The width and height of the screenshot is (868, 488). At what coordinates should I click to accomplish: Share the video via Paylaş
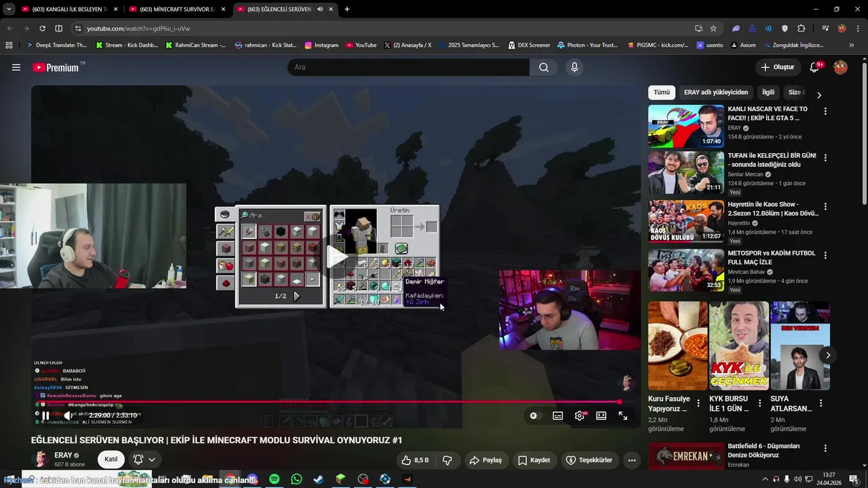pyautogui.click(x=486, y=460)
